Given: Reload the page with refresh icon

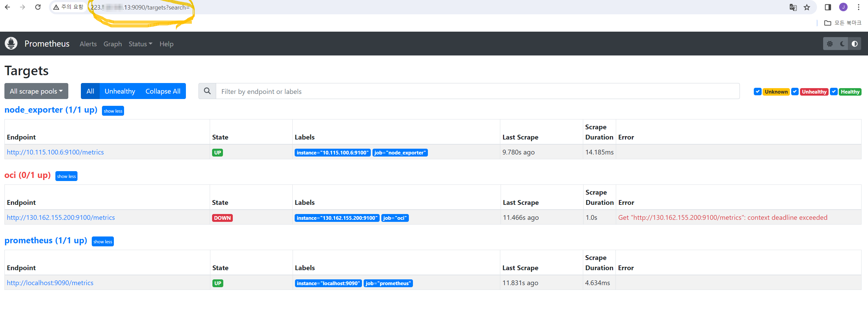Looking at the screenshot, I should [38, 7].
